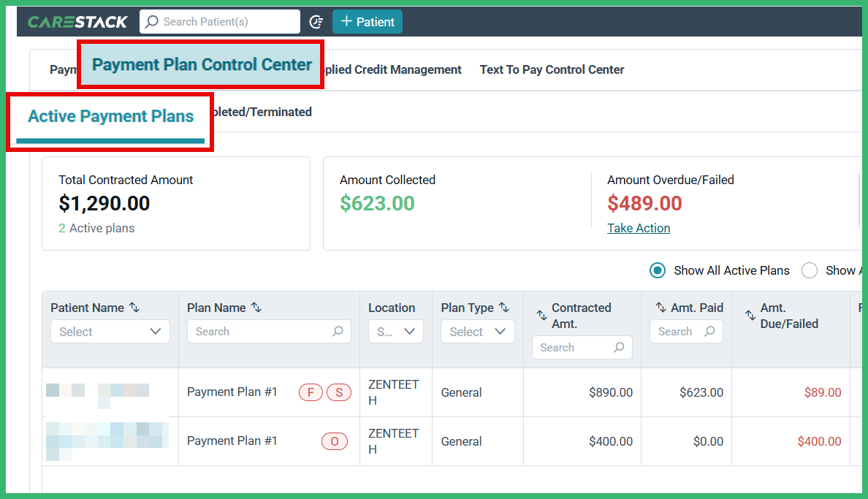Click the Take Action link
This screenshot has height=499, width=868.
pyautogui.click(x=639, y=228)
